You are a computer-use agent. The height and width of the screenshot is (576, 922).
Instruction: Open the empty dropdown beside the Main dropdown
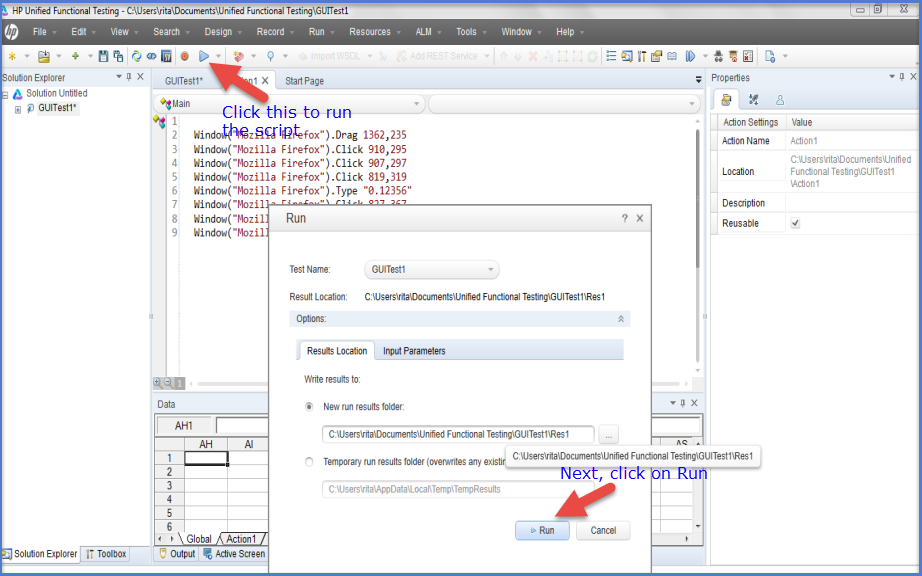coord(564,104)
